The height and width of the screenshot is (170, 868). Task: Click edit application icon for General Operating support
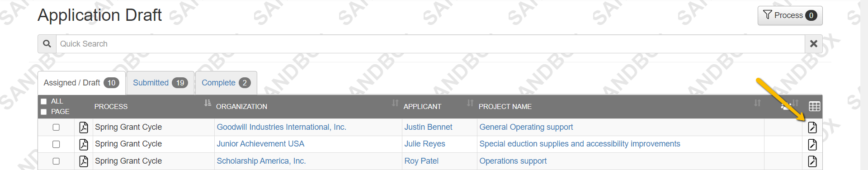point(812,127)
